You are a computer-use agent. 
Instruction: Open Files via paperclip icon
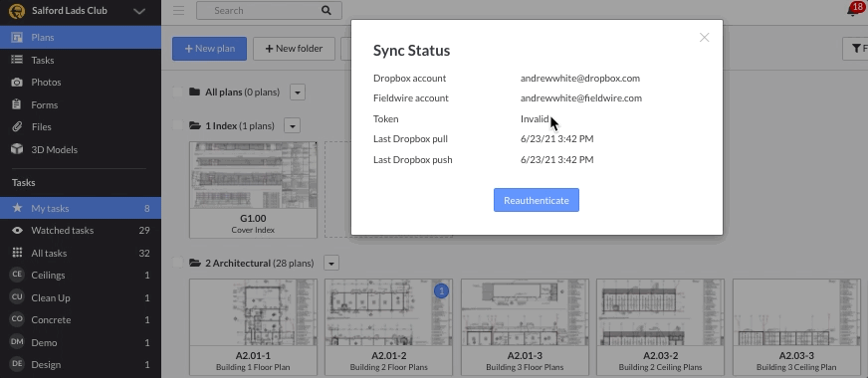click(x=17, y=126)
